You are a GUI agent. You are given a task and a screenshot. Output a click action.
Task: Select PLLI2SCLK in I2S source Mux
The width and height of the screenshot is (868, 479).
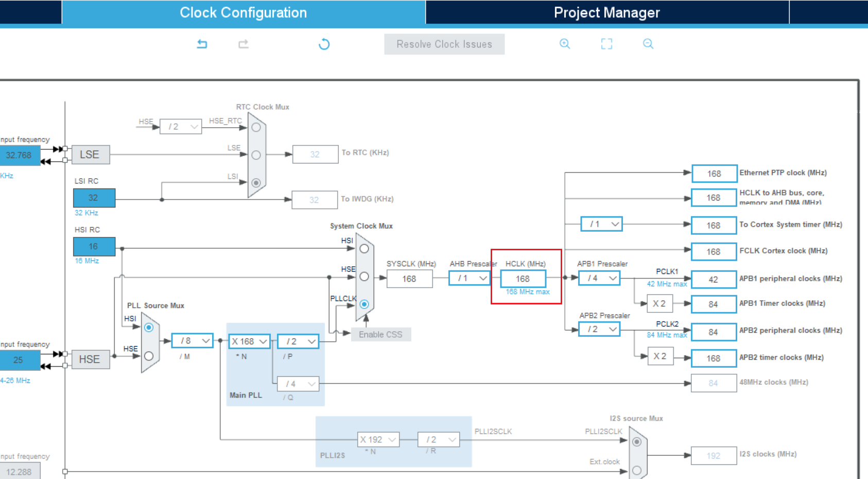(637, 442)
